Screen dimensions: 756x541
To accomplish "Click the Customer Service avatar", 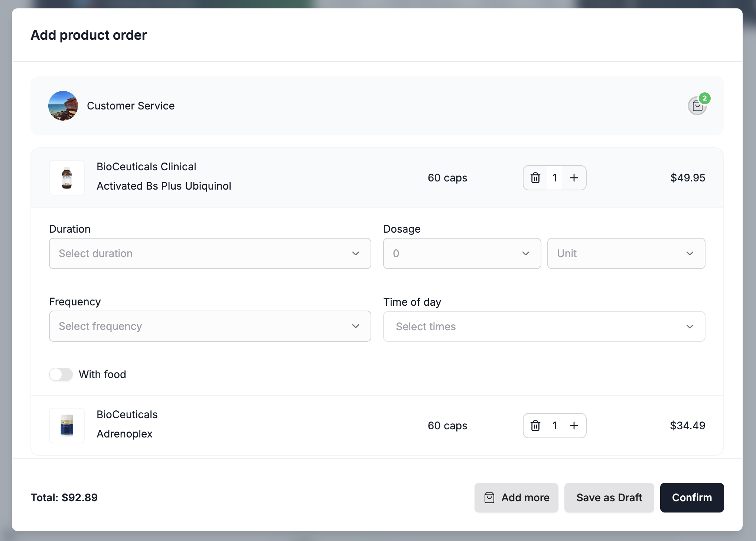I will pyautogui.click(x=63, y=106).
